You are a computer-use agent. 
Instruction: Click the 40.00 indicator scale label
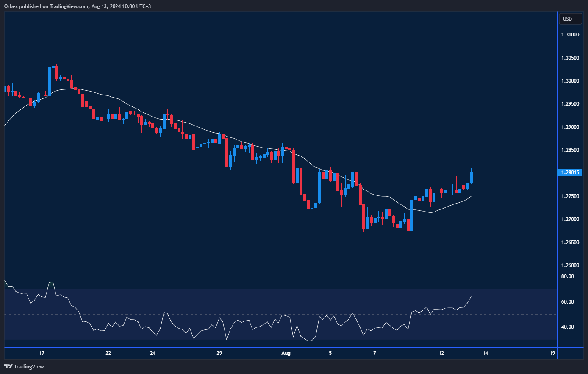[x=567, y=327]
